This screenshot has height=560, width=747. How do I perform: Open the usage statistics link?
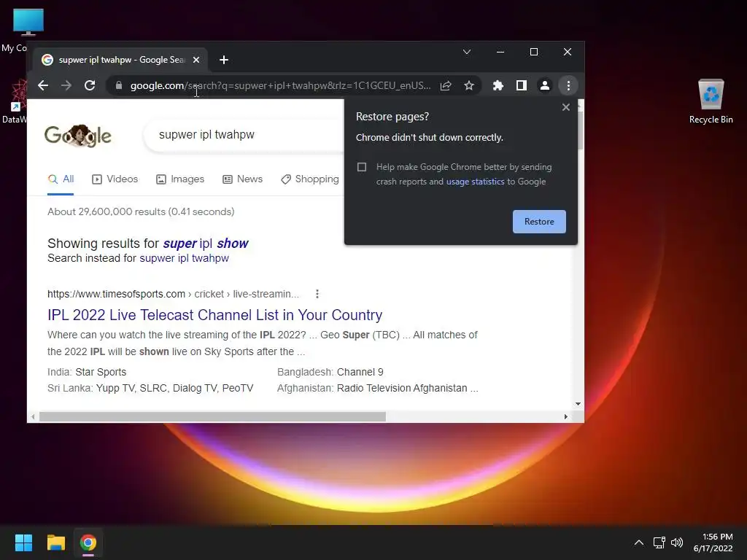[475, 182]
